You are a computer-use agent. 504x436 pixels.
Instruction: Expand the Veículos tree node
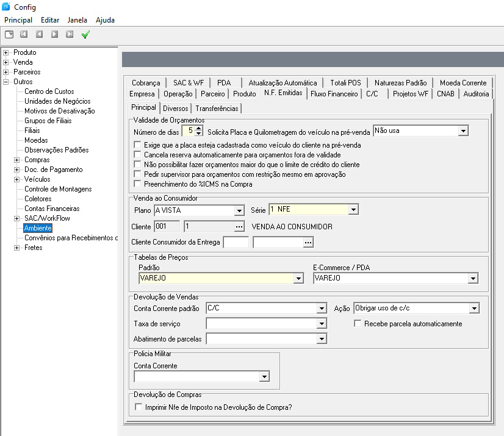point(16,179)
